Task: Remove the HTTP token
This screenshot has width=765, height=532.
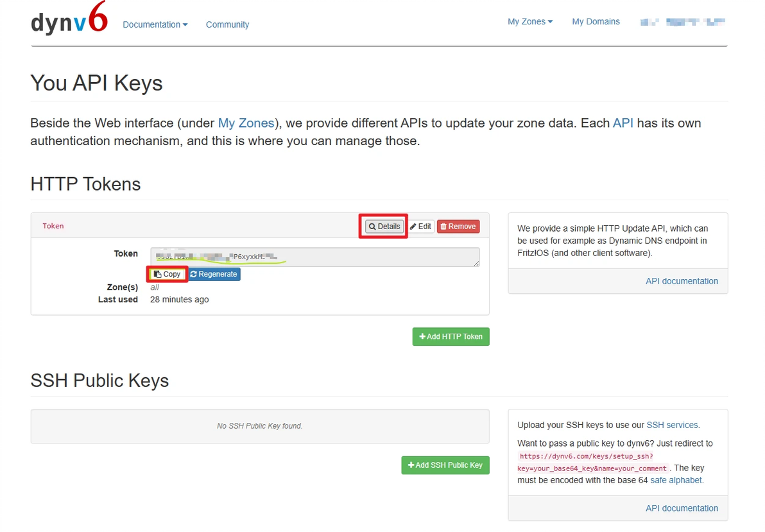Action: coord(458,227)
